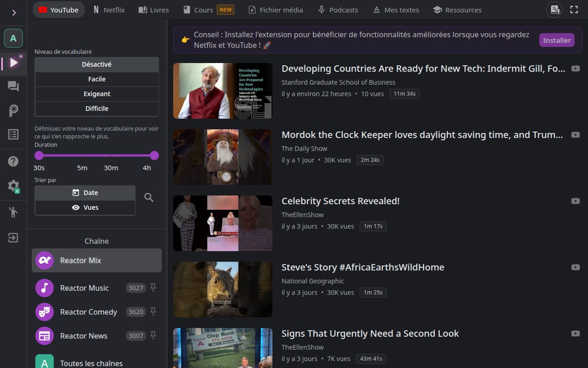The image size is (588, 368).
Task: Click YouTube icon beside Celebrity Secrets Revealed
Action: click(575, 201)
